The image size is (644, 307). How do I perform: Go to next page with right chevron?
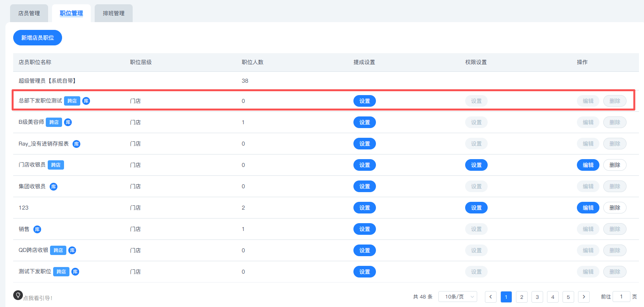[x=584, y=297]
